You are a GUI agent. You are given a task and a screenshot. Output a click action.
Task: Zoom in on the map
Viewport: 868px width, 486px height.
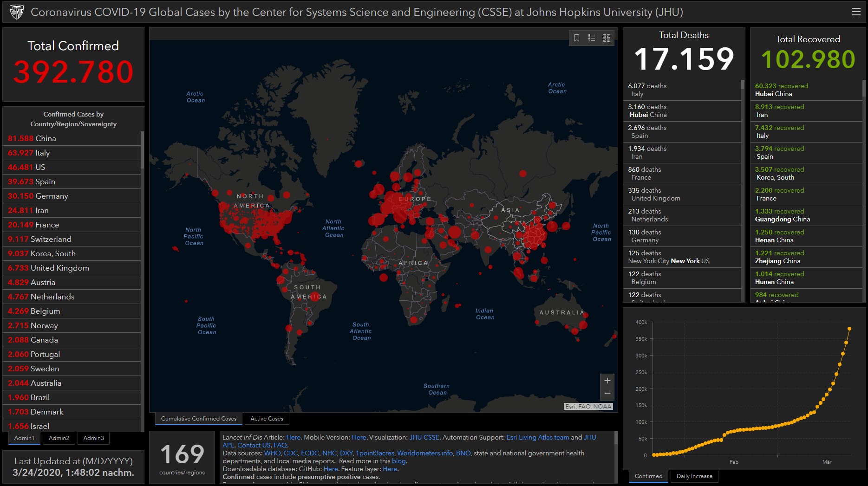(607, 381)
